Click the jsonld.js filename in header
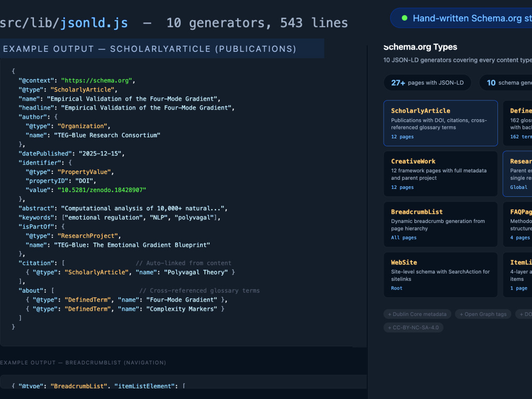This screenshot has width=532, height=399. click(94, 23)
